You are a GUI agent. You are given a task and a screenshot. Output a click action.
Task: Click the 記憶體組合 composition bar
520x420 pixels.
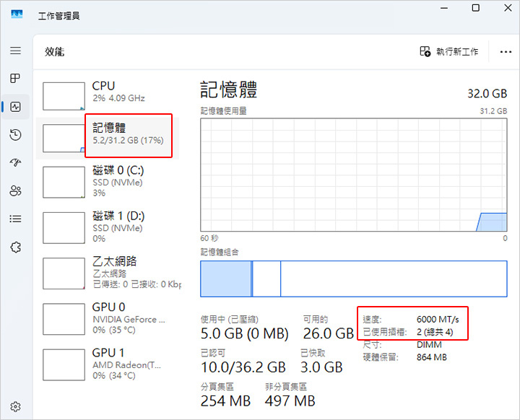click(353, 279)
